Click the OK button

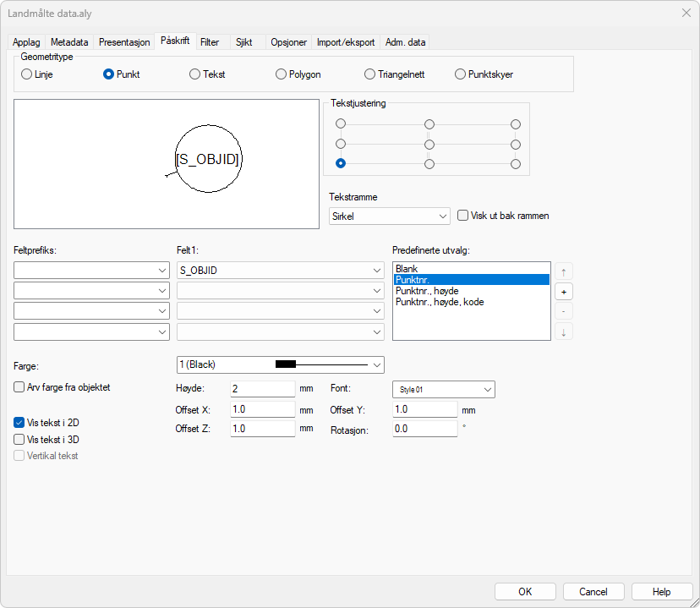pyautogui.click(x=525, y=592)
